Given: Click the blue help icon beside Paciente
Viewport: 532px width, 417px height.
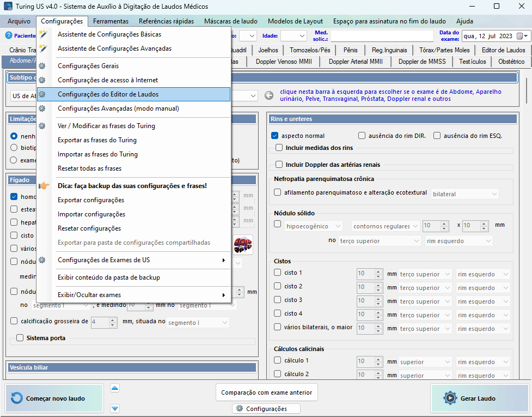Looking at the screenshot, I should click(x=9, y=35).
